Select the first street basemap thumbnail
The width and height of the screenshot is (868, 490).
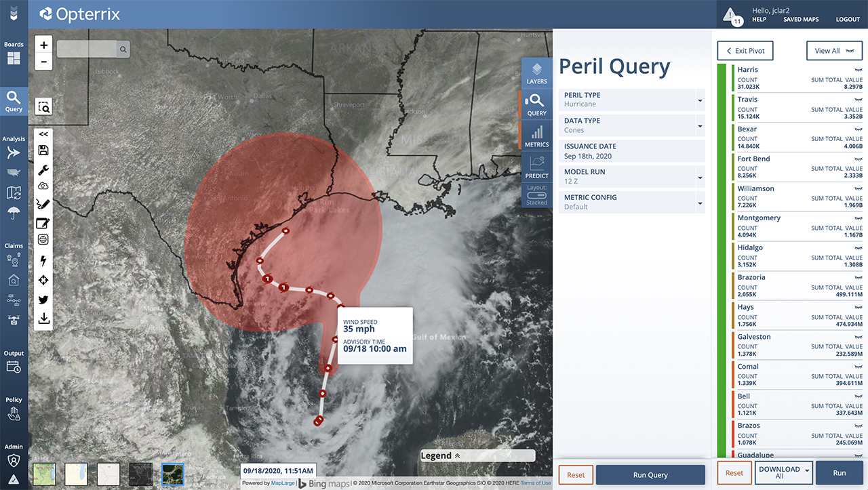[44, 474]
